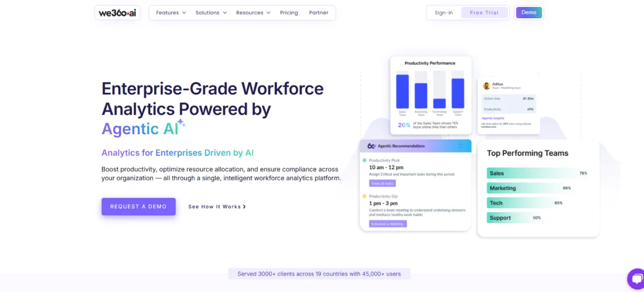
Task: Click the Productivity Performance card title
Action: click(x=430, y=63)
